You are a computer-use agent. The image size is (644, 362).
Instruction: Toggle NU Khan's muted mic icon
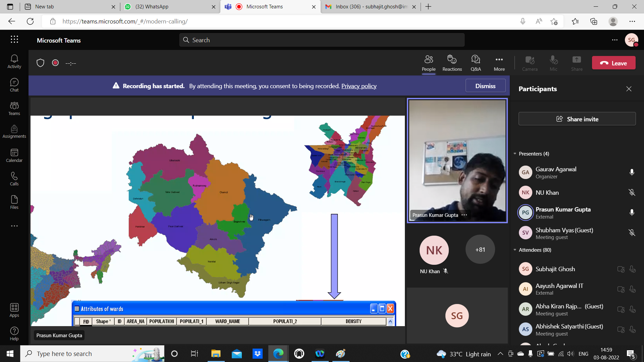click(632, 193)
